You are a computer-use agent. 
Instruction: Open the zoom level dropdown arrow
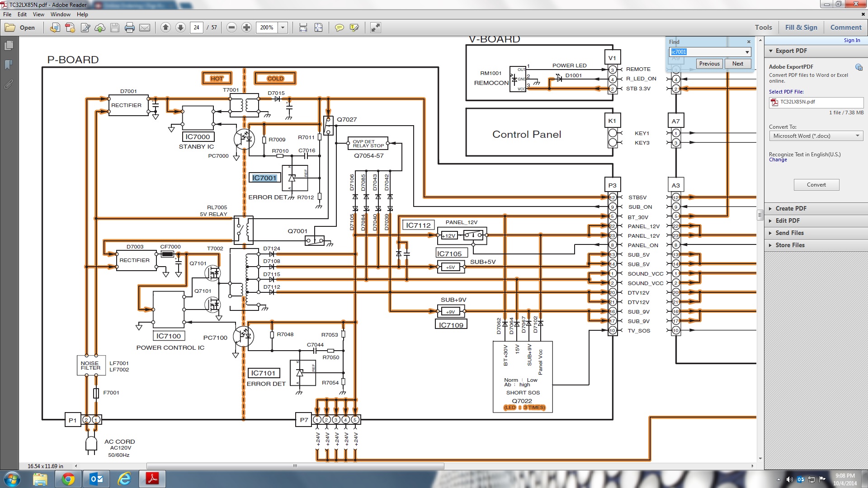(x=283, y=28)
